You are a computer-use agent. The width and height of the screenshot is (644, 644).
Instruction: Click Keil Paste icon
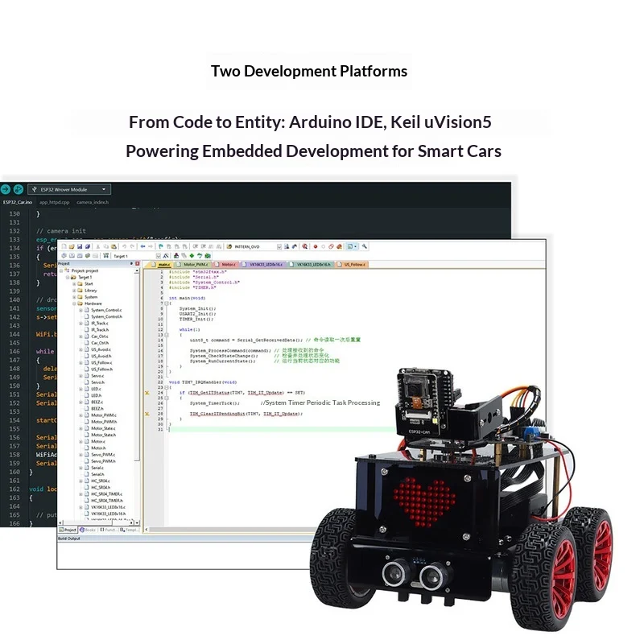(114, 246)
